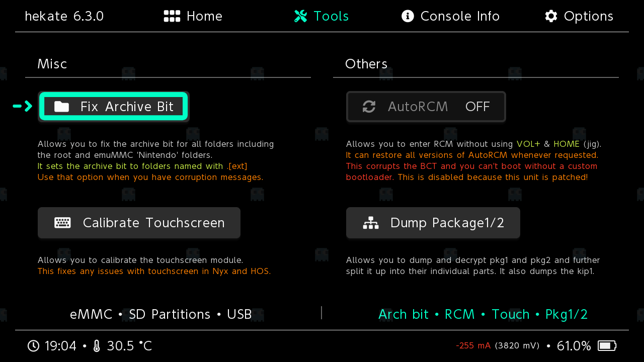Click the AutoRCM refresh arrows icon

(x=369, y=107)
